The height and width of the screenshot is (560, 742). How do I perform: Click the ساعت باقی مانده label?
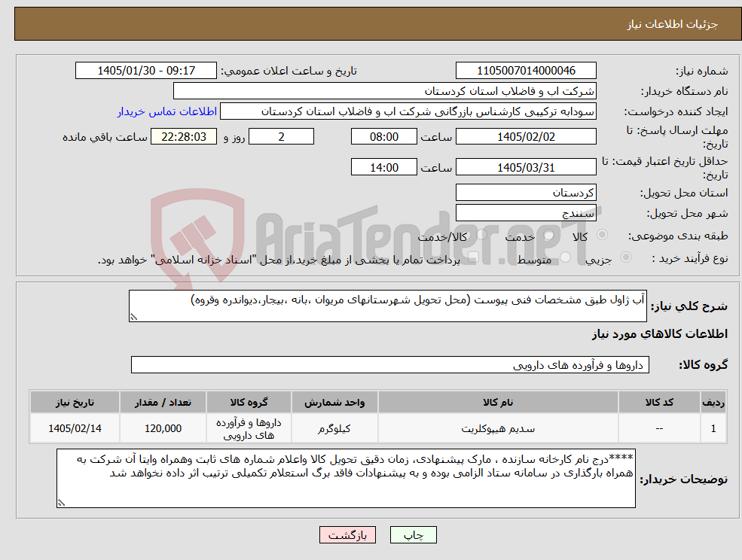click(105, 137)
